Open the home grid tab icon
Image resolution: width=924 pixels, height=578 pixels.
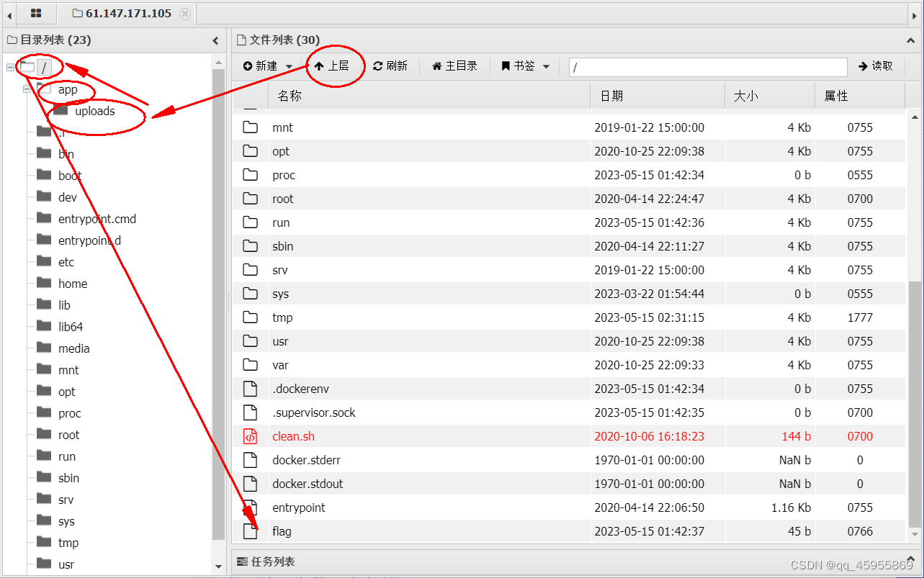coord(36,13)
